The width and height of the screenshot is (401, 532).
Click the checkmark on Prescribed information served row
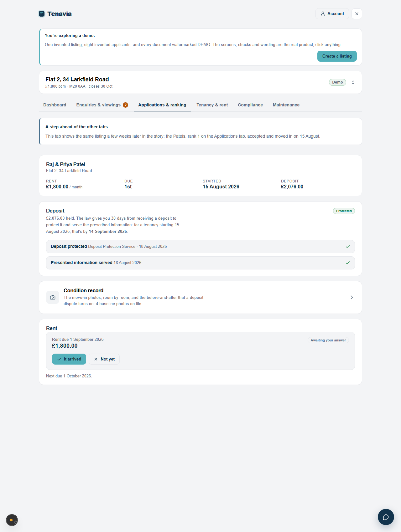[348, 263]
